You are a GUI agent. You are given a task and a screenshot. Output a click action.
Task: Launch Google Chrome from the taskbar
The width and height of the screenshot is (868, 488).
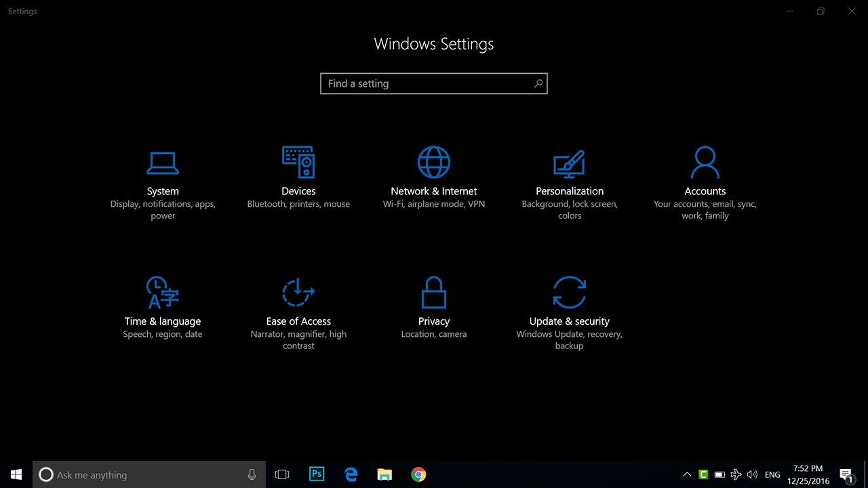pos(418,474)
